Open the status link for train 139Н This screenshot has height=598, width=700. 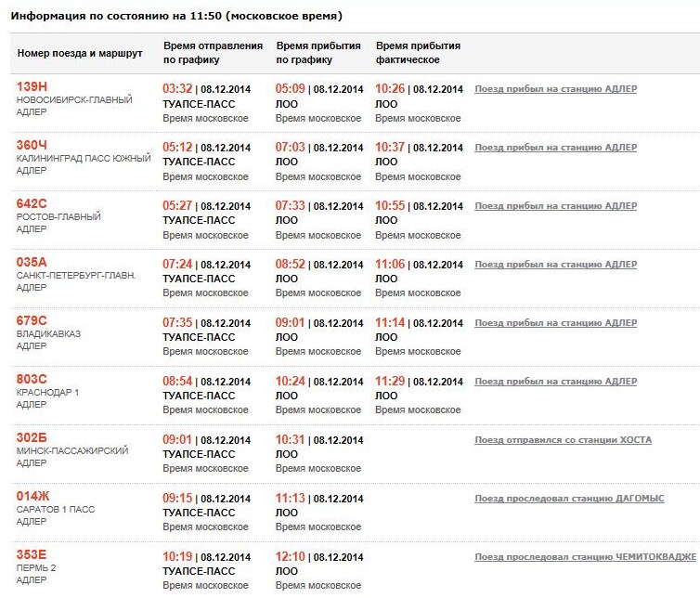pyautogui.click(x=555, y=89)
